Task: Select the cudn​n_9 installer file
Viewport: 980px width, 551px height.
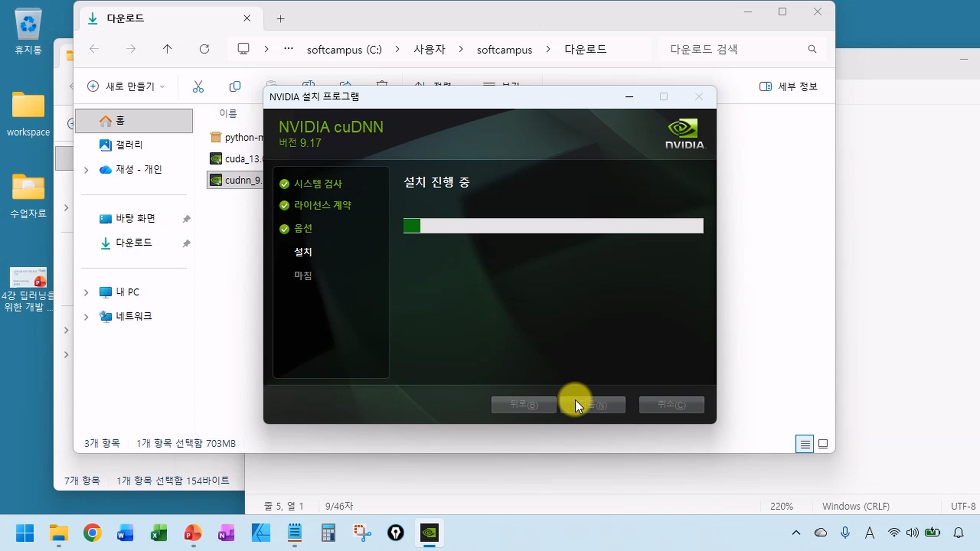Action: (x=236, y=180)
